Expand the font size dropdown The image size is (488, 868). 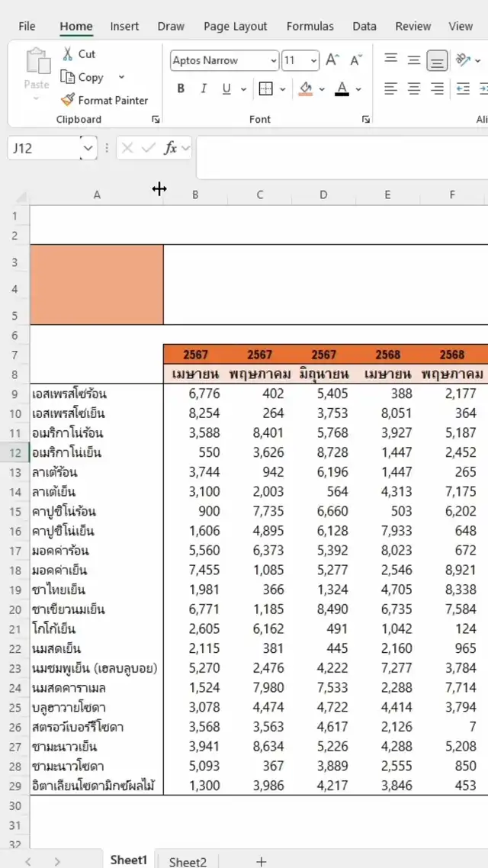313,60
